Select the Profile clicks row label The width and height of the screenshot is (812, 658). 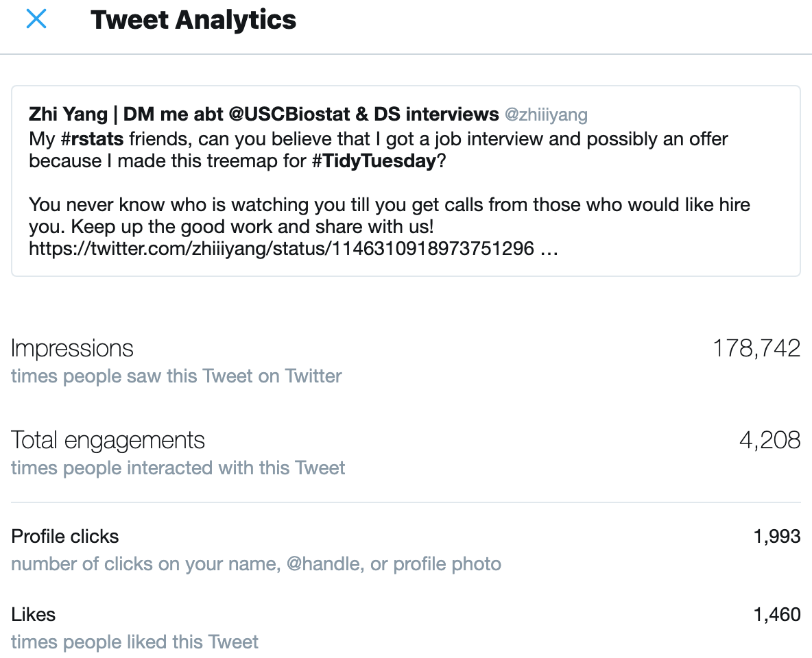[x=64, y=537]
